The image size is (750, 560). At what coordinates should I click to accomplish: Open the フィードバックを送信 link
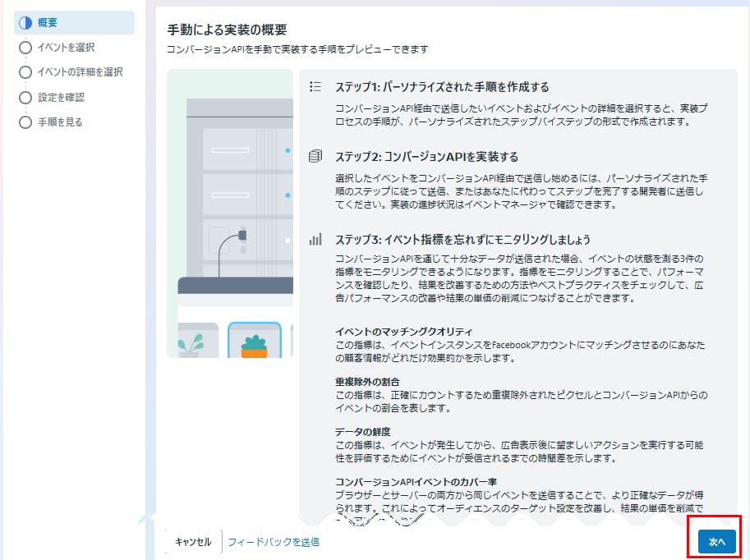point(274,542)
